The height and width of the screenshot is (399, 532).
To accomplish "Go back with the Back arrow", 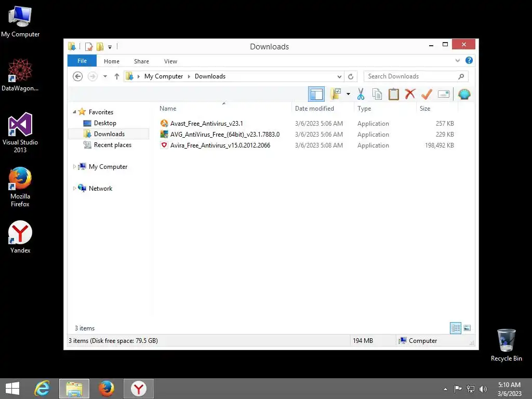I will (x=78, y=76).
